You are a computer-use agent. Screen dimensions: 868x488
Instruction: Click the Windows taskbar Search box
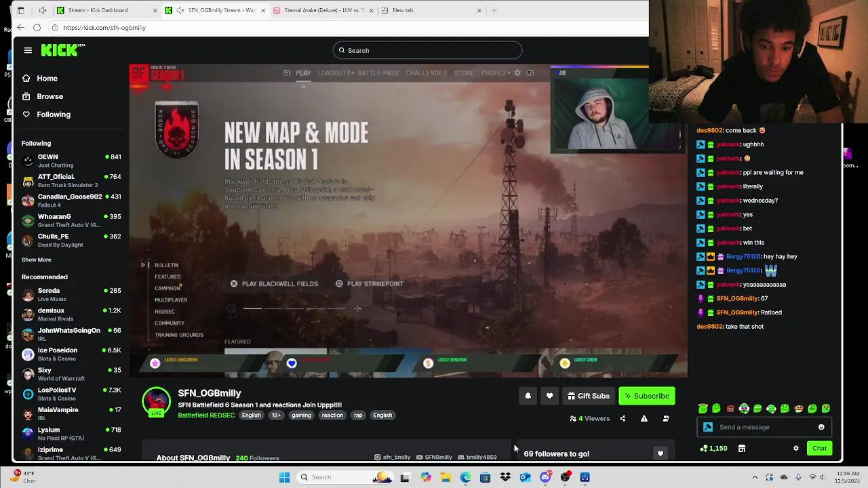pyautogui.click(x=346, y=477)
